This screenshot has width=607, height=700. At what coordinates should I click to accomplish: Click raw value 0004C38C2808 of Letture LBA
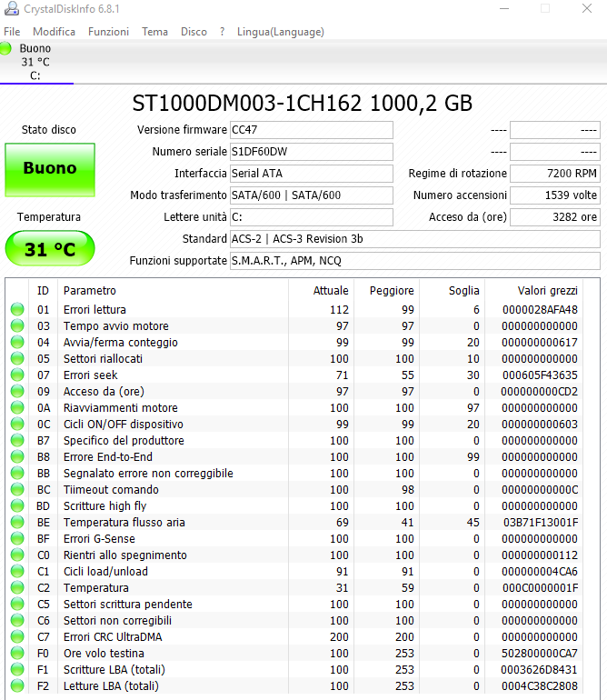pyautogui.click(x=539, y=686)
